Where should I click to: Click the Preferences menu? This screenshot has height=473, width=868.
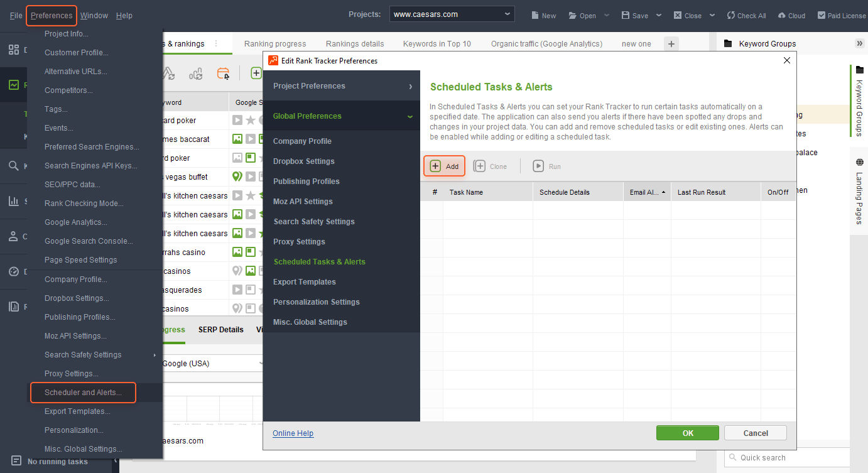52,16
